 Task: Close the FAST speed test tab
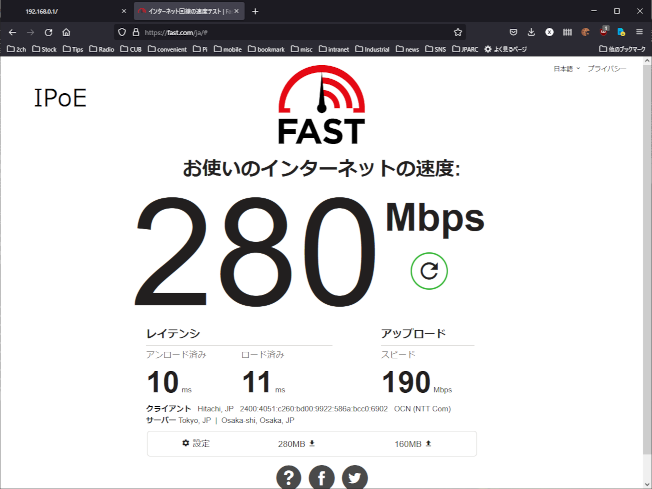(237, 11)
